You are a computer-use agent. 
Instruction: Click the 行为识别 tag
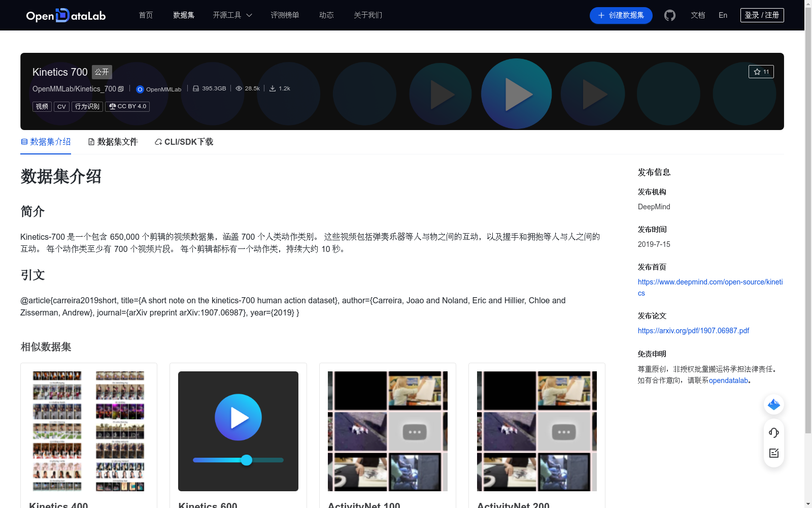tap(87, 107)
